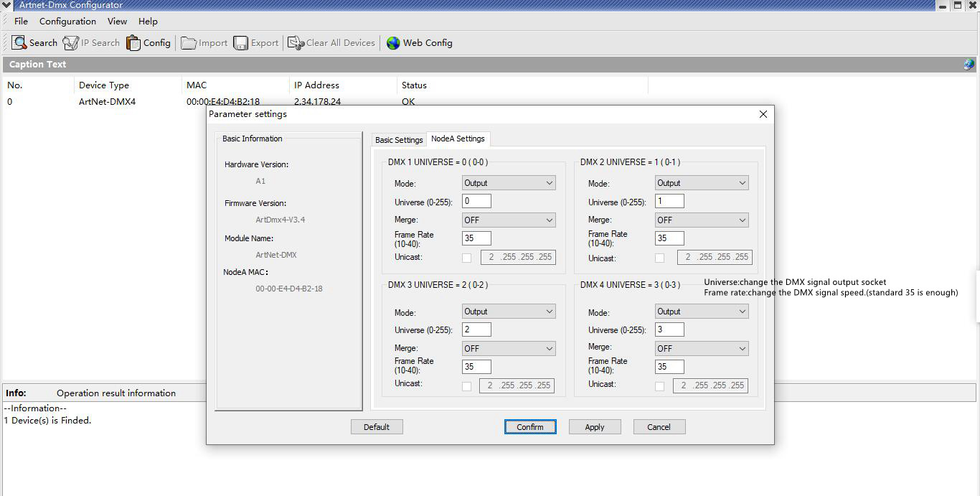Click DMX 1 Frame Rate input field

click(x=476, y=238)
